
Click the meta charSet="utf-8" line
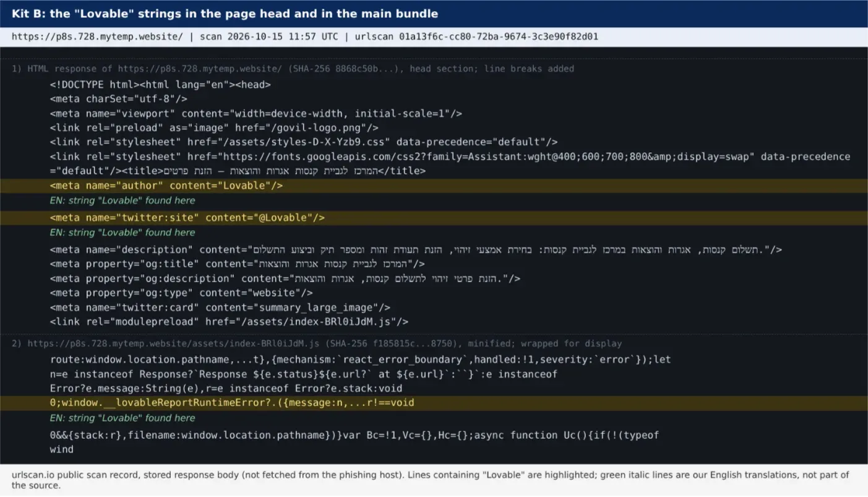[x=119, y=99]
